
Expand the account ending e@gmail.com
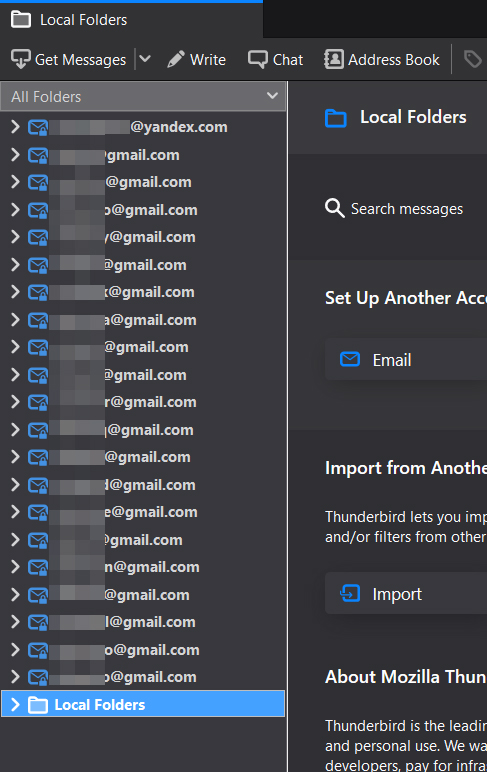tap(15, 512)
